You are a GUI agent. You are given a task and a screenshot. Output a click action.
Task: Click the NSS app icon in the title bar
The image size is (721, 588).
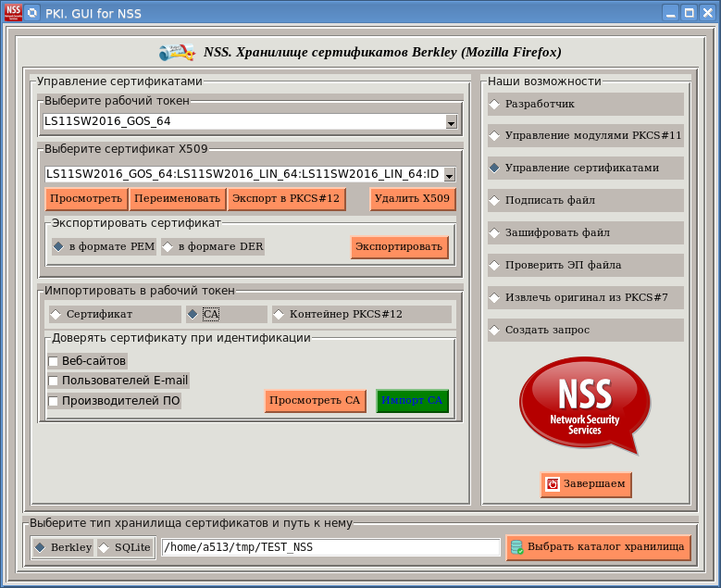coord(12,13)
